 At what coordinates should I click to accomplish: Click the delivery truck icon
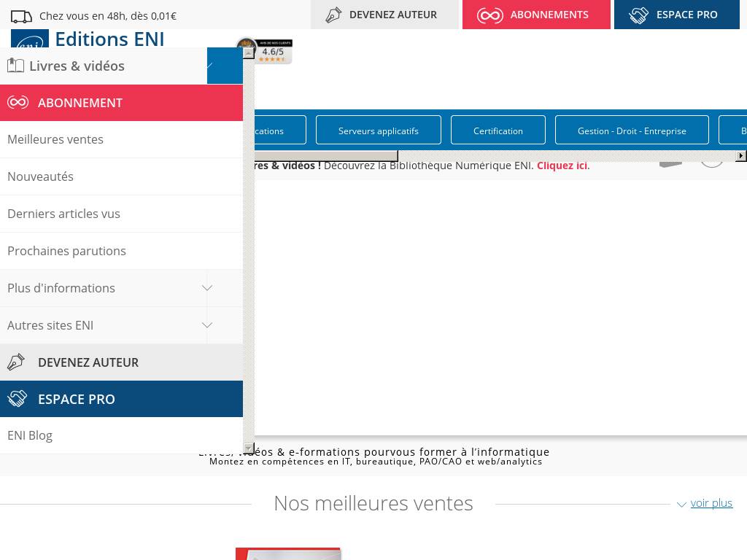[x=22, y=16]
